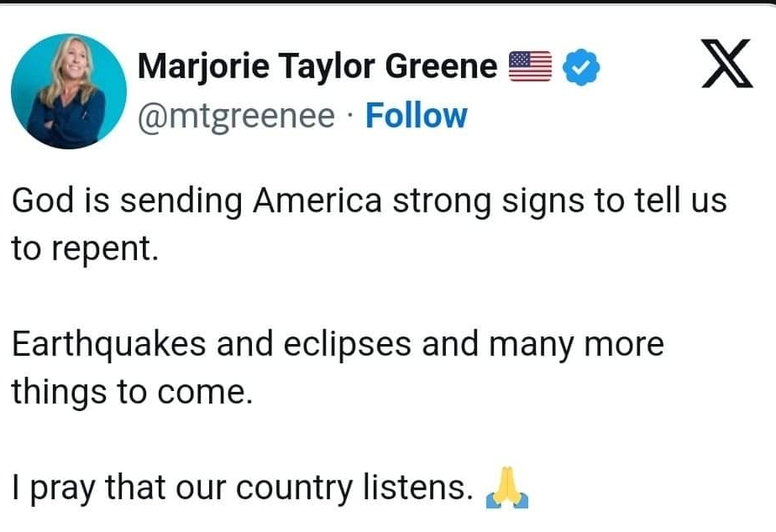776x532 pixels.
Task: Open the round profile avatar photo
Action: click(x=69, y=91)
